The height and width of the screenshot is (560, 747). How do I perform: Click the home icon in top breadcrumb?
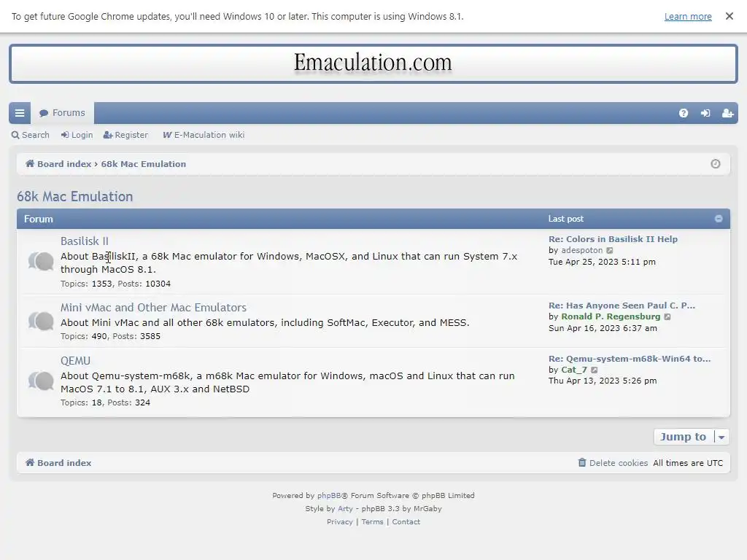pyautogui.click(x=30, y=163)
